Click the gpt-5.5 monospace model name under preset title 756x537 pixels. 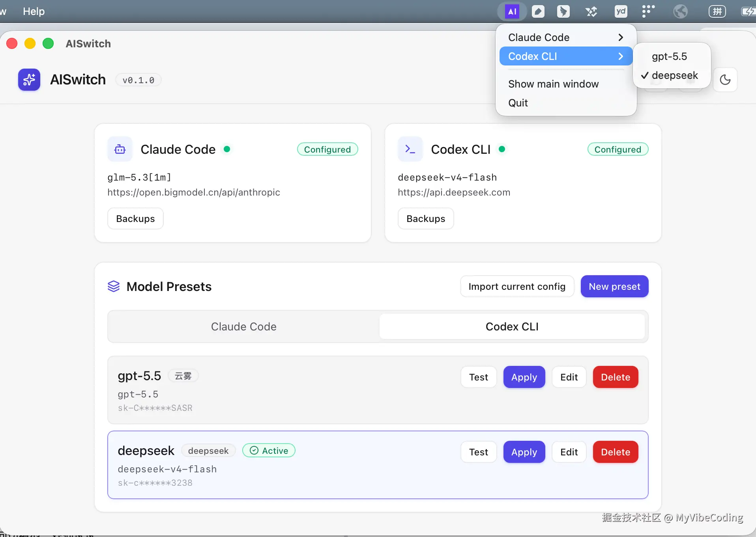[138, 394]
